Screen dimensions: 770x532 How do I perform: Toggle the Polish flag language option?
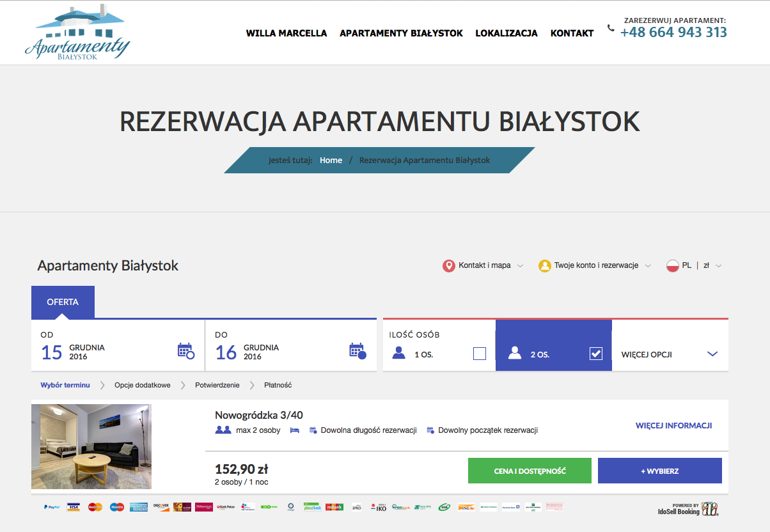point(674,265)
